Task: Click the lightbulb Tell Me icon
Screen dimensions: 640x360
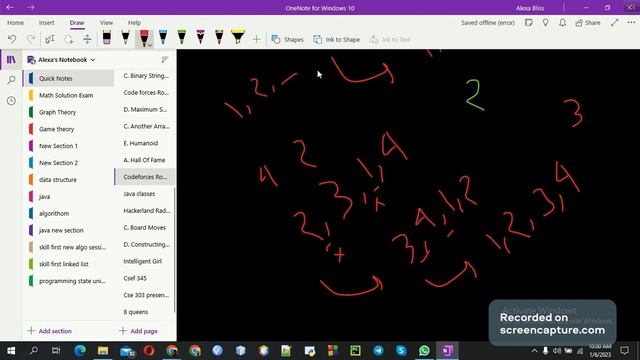Action: coord(545,23)
